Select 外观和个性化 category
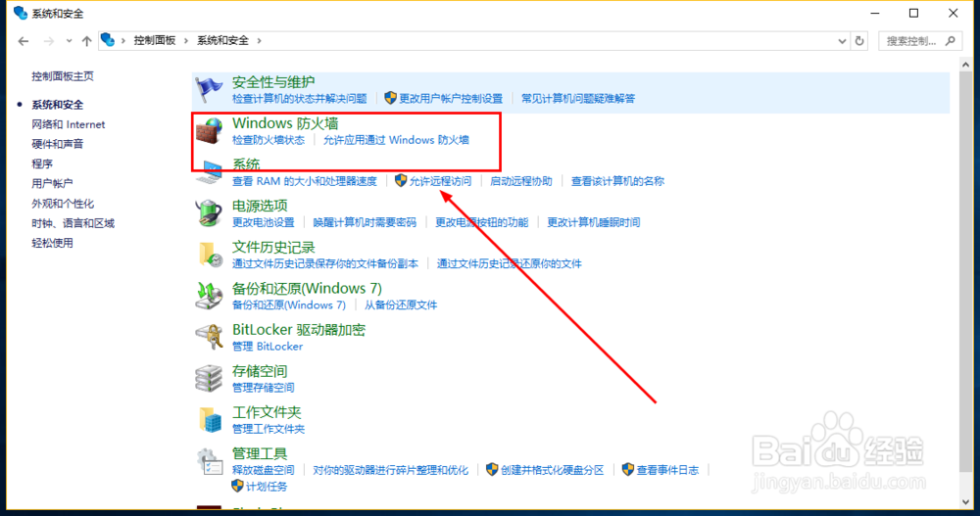Viewport: 980px width, 516px height. pyautogui.click(x=63, y=204)
